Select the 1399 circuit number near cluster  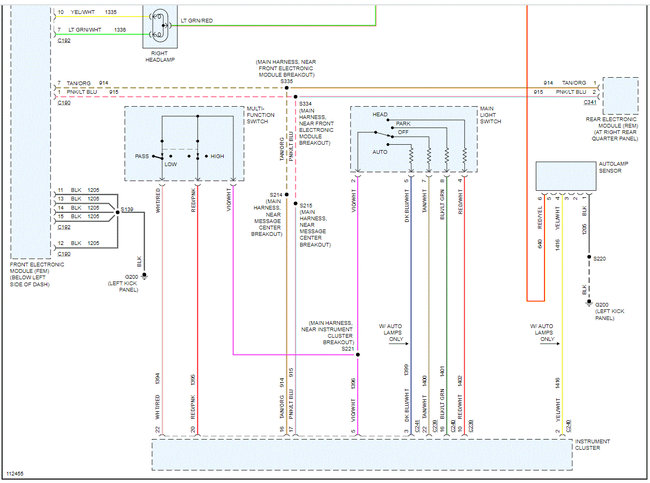coord(406,370)
